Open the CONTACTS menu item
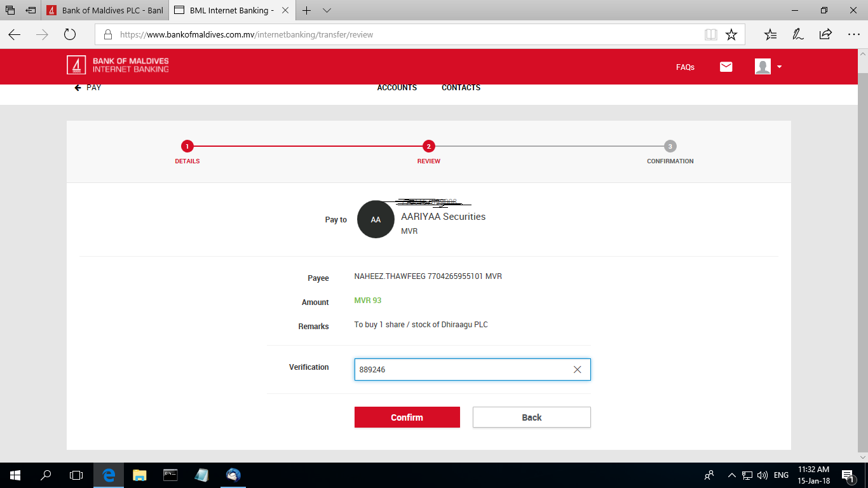This screenshot has height=488, width=868. click(461, 88)
